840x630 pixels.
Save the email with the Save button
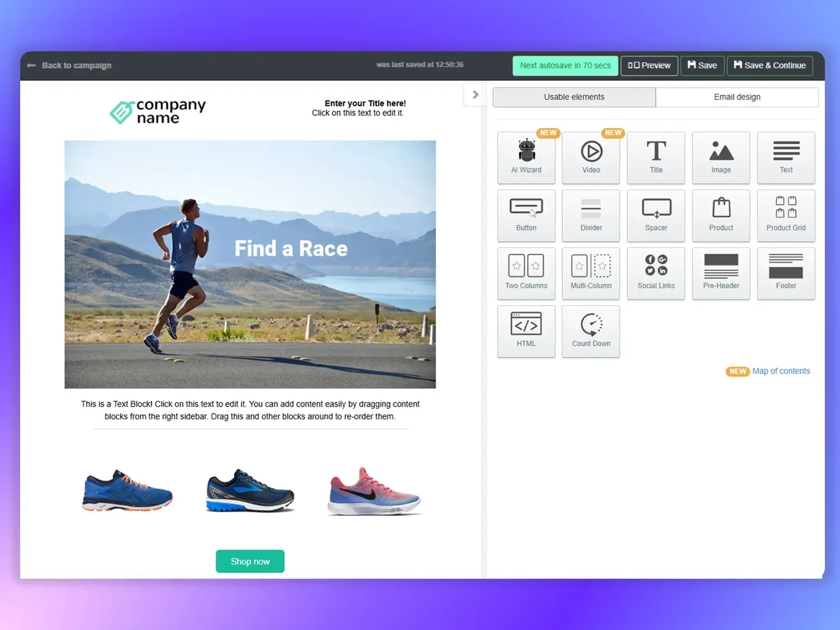tap(702, 66)
